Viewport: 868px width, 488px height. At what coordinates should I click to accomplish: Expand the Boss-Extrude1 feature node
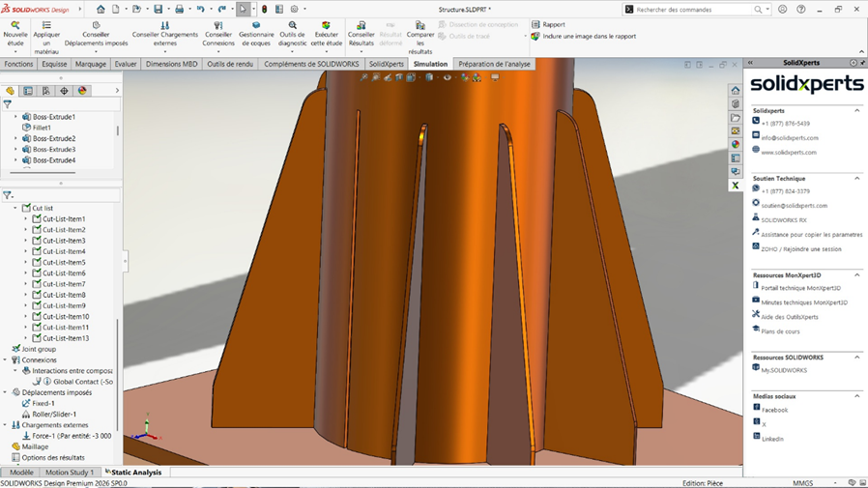pyautogui.click(x=15, y=117)
